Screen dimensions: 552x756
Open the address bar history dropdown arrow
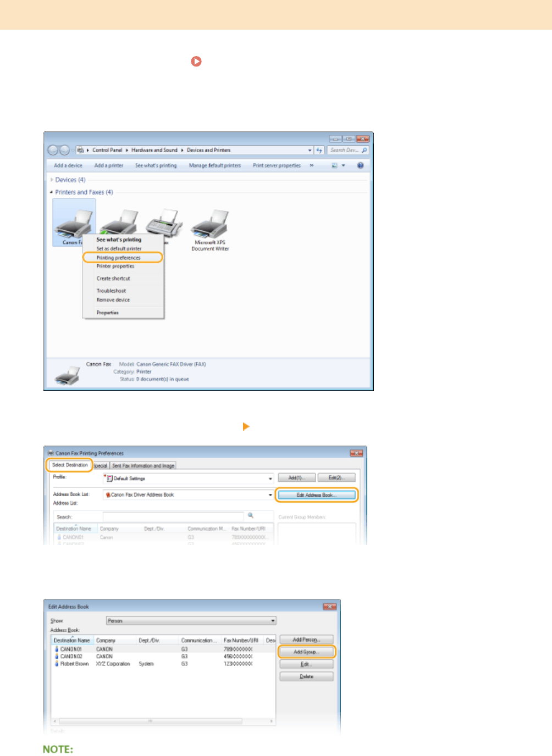310,150
